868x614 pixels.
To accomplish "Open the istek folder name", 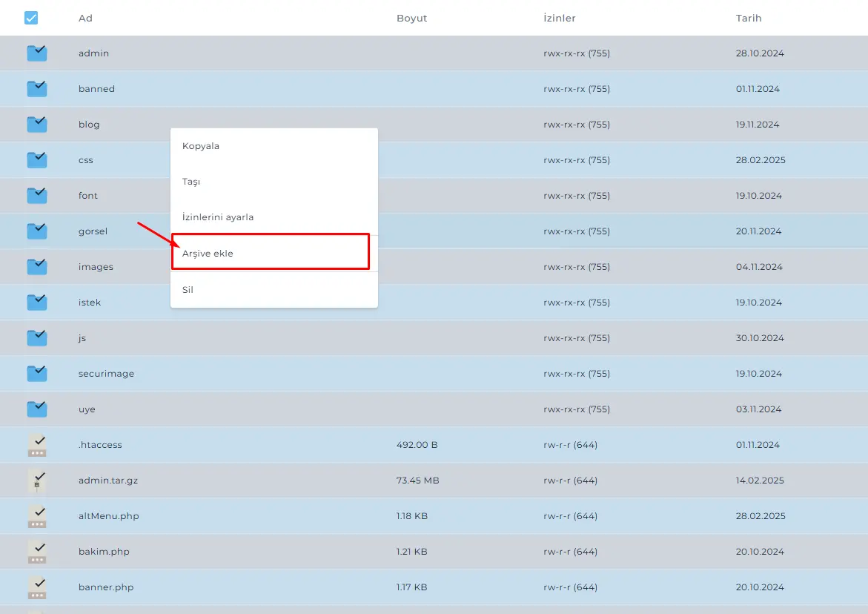I will point(89,303).
